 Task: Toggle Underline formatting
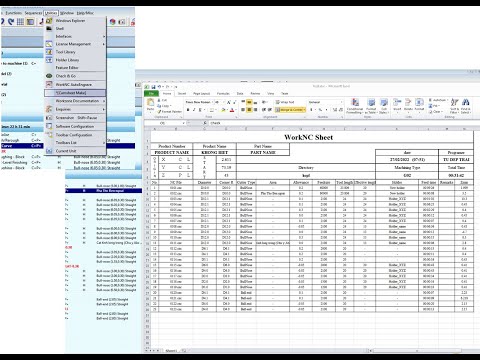click(200, 110)
